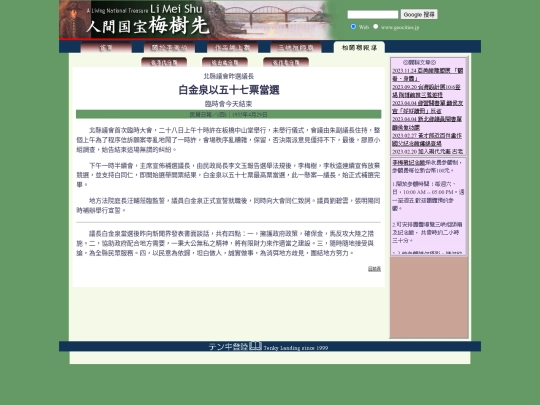The width and height of the screenshot is (540, 405).
Task: Click the ◎關聯文章◎ sidebar heading
Action: tap(419, 62)
